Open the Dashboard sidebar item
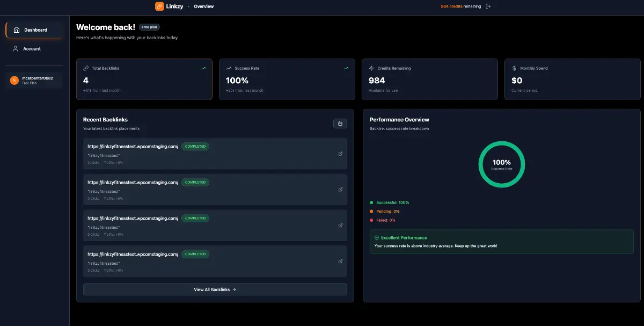The image size is (644, 326). pyautogui.click(x=34, y=30)
